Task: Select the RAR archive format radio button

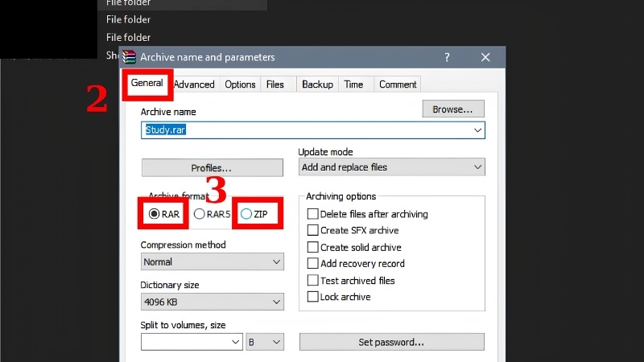Action: pyautogui.click(x=164, y=214)
